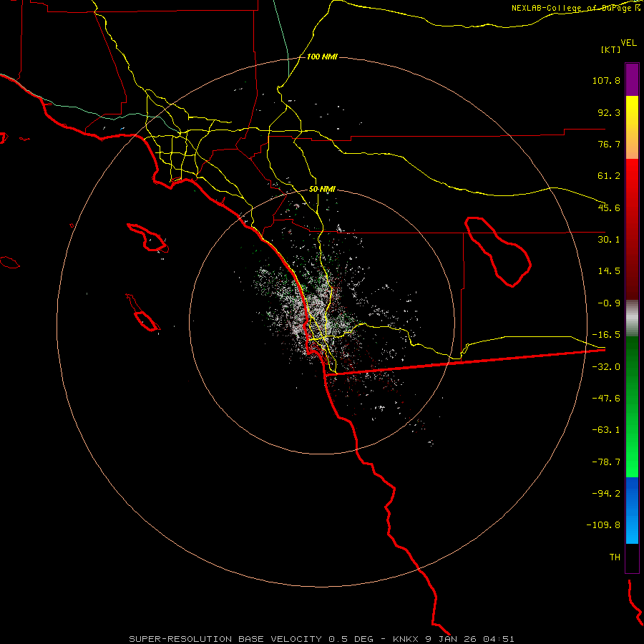
Task: Click the 61.2 velocity scale value
Action: pyautogui.click(x=609, y=176)
